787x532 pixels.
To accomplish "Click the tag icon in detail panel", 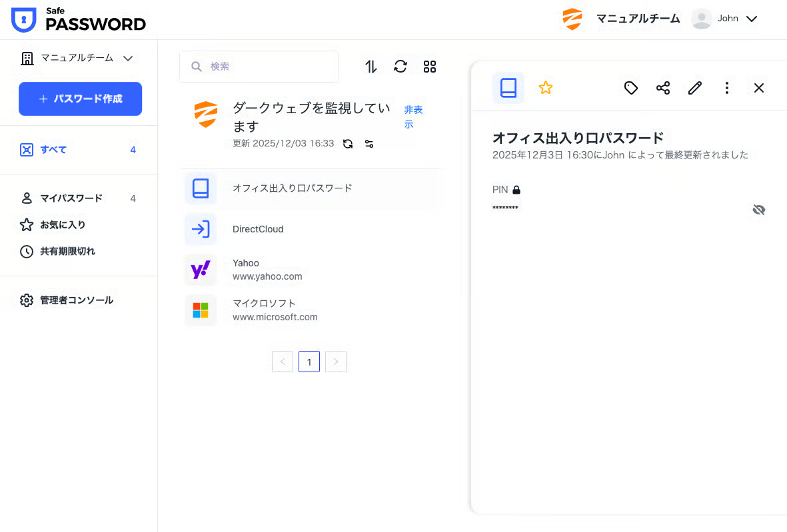I will 630,88.
